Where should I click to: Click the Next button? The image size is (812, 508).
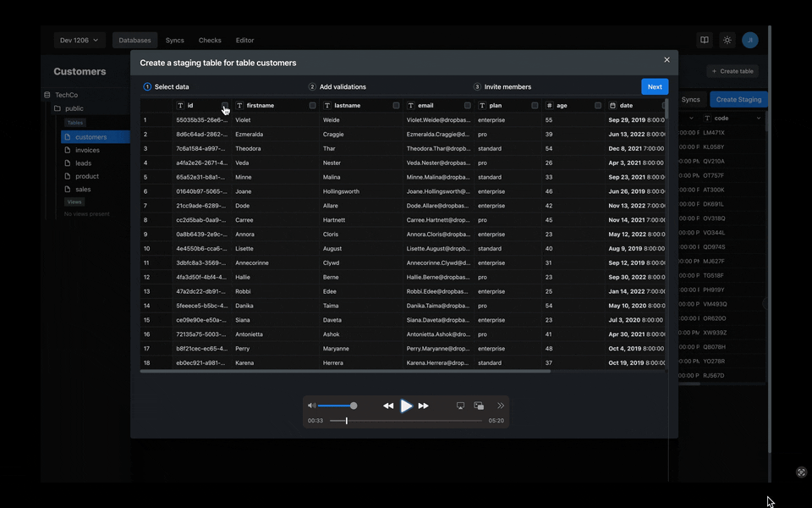click(655, 86)
